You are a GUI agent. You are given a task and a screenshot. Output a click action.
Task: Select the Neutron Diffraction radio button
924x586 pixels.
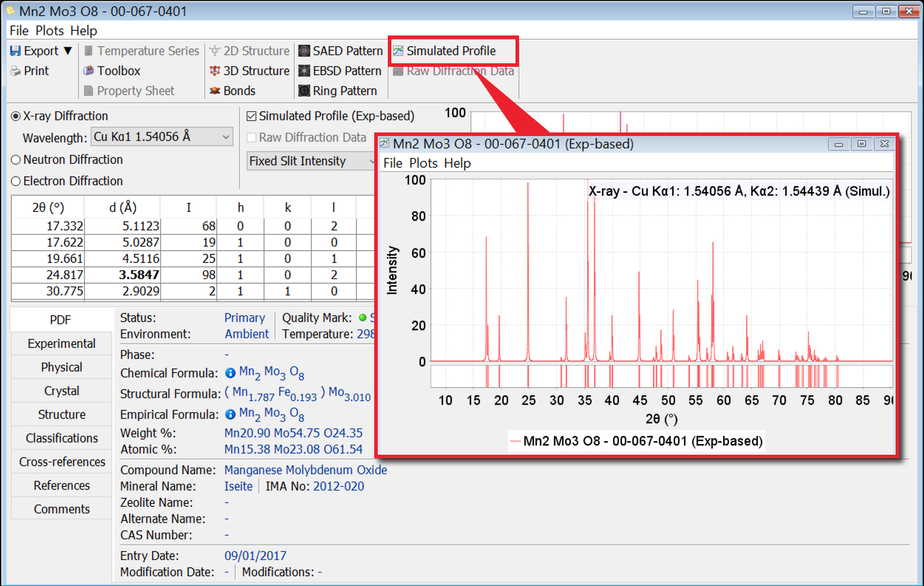[x=16, y=160]
